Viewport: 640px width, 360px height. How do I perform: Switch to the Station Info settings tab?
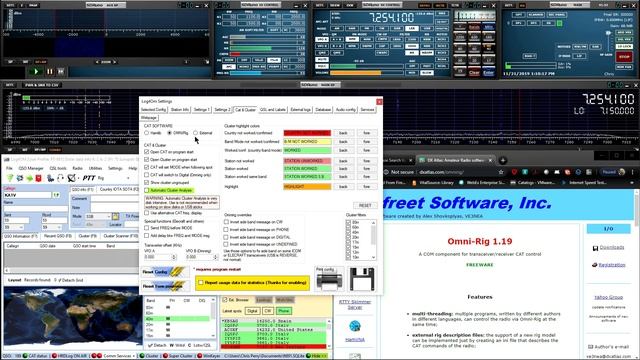(180, 110)
